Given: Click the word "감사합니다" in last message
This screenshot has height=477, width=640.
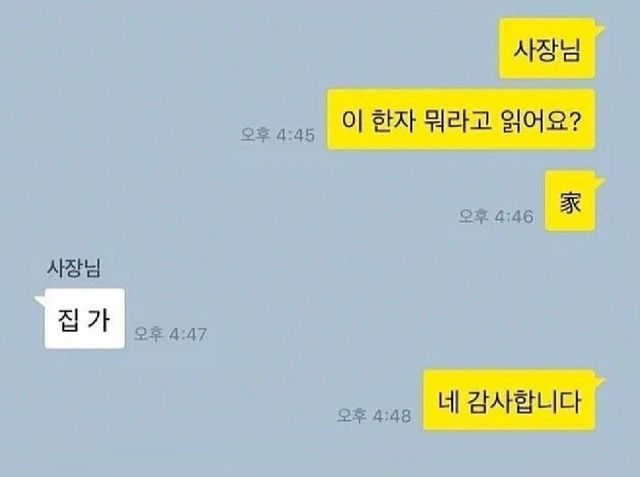Looking at the screenshot, I should pos(524,402).
